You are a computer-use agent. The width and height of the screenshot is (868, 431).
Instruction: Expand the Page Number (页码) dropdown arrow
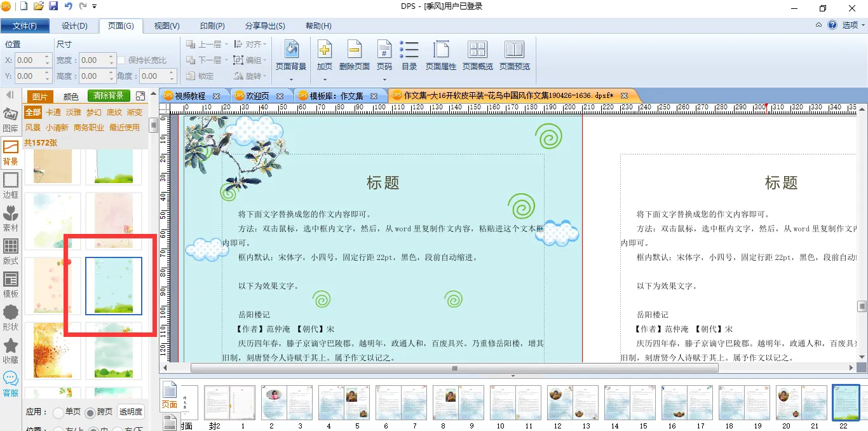pyautogui.click(x=384, y=79)
